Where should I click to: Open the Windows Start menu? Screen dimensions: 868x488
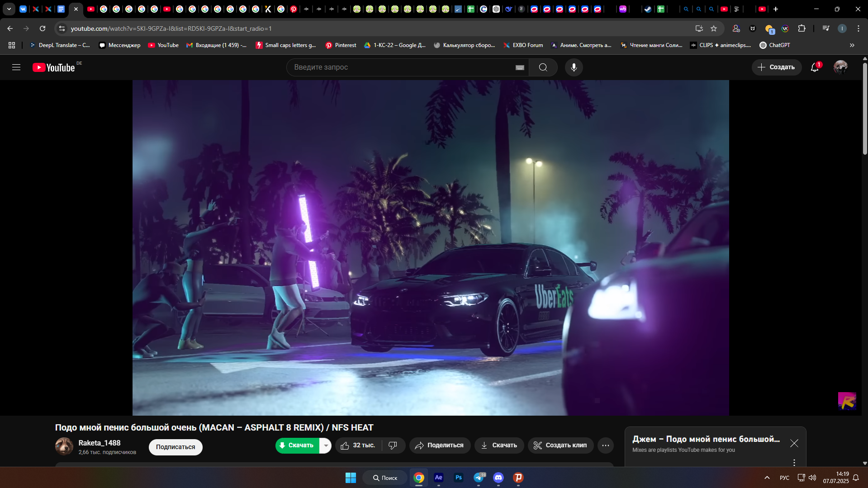click(x=351, y=478)
